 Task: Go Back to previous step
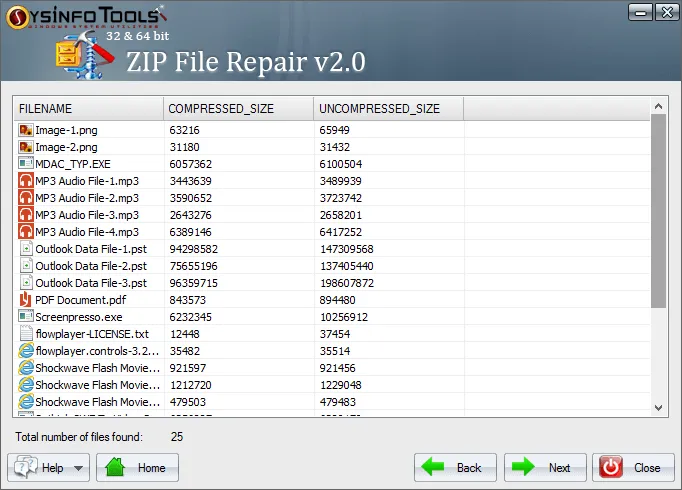(x=455, y=467)
